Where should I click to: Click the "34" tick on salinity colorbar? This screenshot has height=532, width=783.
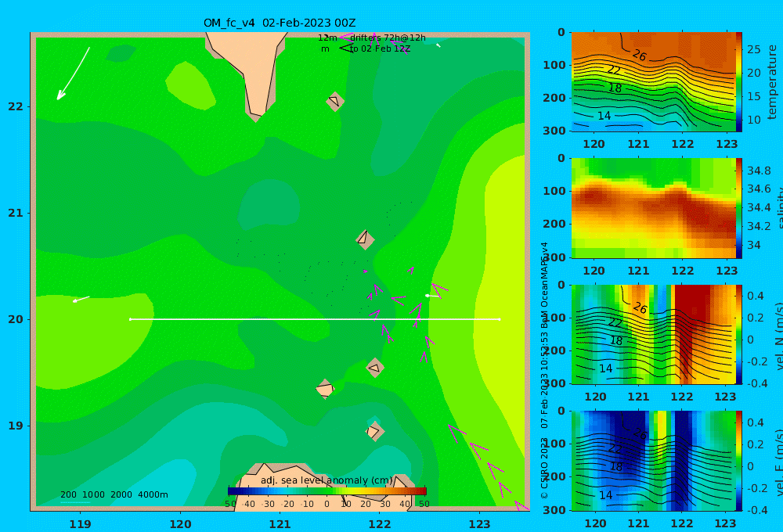coord(753,245)
